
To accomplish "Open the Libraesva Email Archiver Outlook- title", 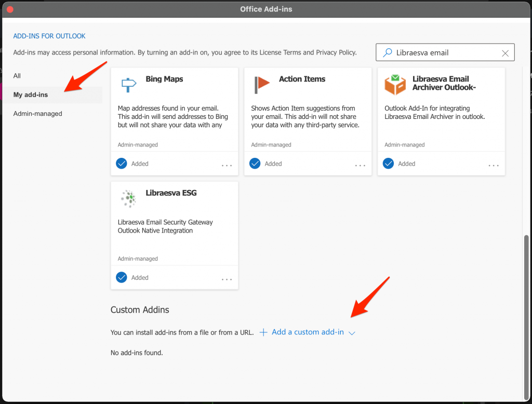I will coord(444,83).
